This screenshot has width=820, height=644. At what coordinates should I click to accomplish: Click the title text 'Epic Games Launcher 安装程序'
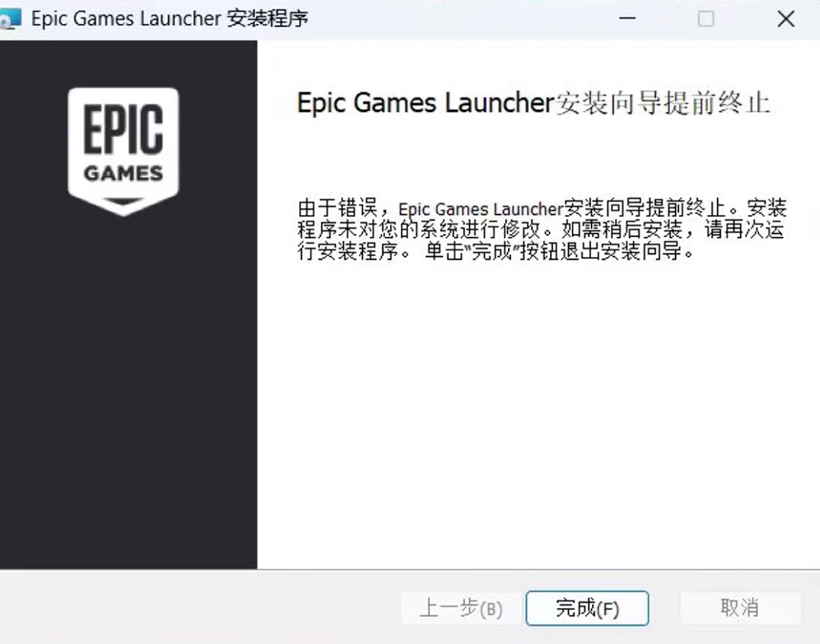click(169, 19)
